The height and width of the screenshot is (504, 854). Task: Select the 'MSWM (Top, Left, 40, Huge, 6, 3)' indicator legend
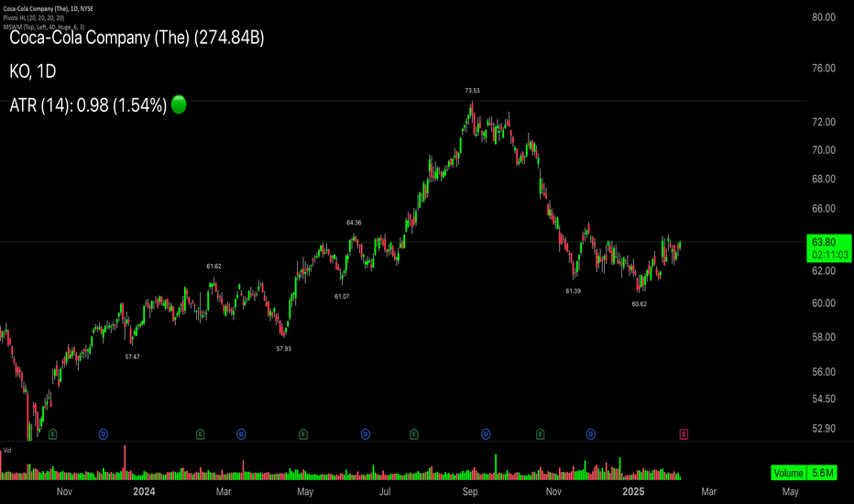(x=44, y=27)
